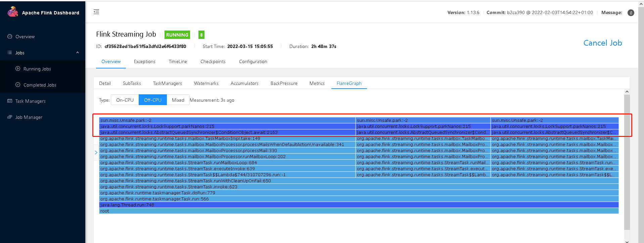Click the Running Jobs play-circle icon
The height and width of the screenshot is (243, 644).
click(x=18, y=69)
